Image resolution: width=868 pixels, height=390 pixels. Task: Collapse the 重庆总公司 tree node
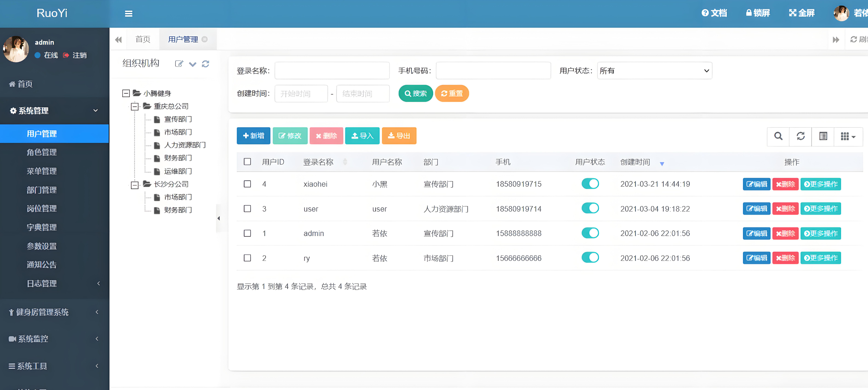tap(135, 106)
